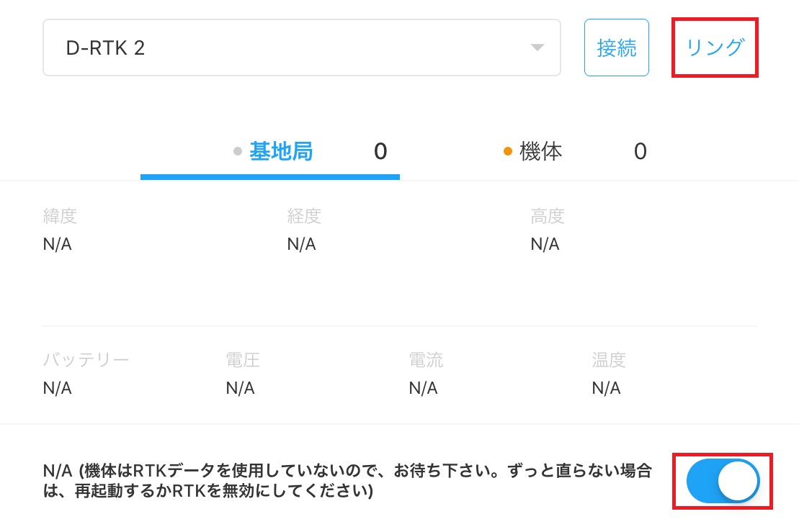
Task: Click the orange status dot beside 機体
Action: (507, 151)
